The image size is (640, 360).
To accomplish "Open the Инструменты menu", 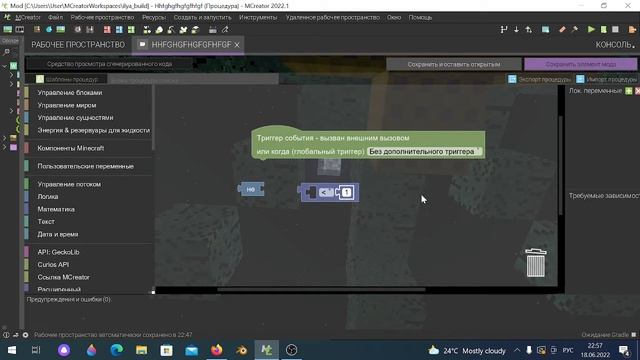I will pyautogui.click(x=258, y=17).
